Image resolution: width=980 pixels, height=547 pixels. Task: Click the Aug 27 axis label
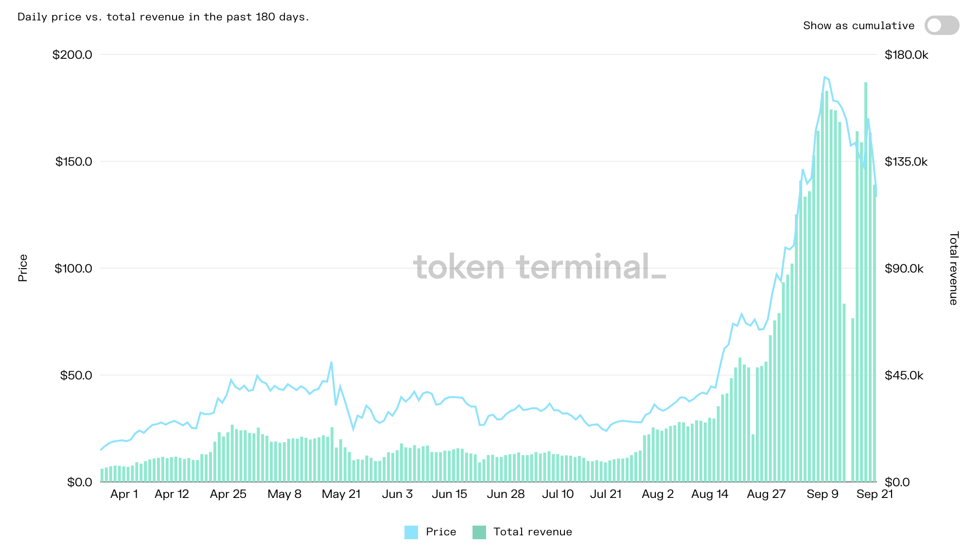point(766,494)
